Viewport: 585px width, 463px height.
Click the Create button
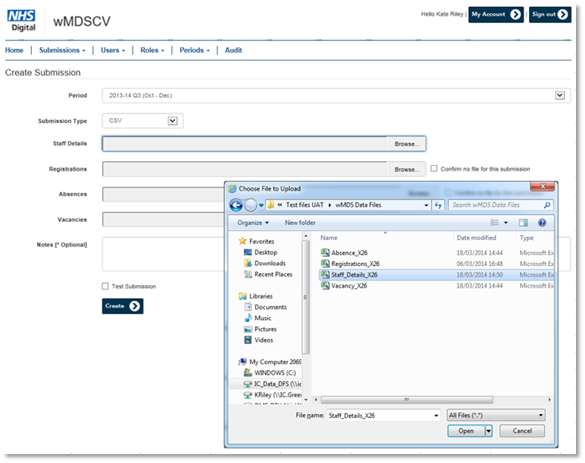point(122,306)
